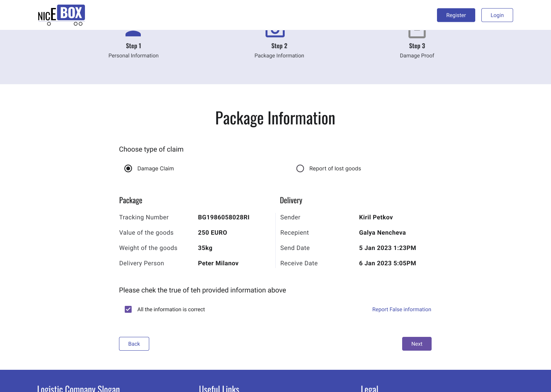Click the tracking number BG1986058028RI
This screenshot has height=392, width=551.
pyautogui.click(x=223, y=217)
